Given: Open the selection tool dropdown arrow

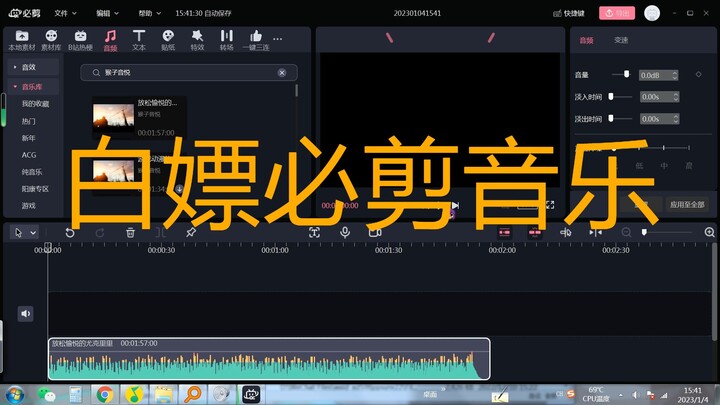Looking at the screenshot, I should tap(33, 233).
